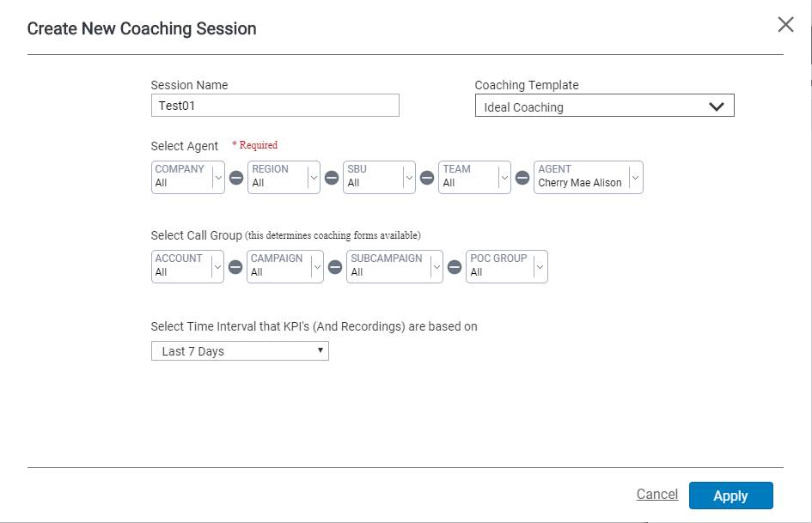This screenshot has height=523, width=812.
Task: Click the minus icon between SBU and Team
Action: (x=427, y=178)
